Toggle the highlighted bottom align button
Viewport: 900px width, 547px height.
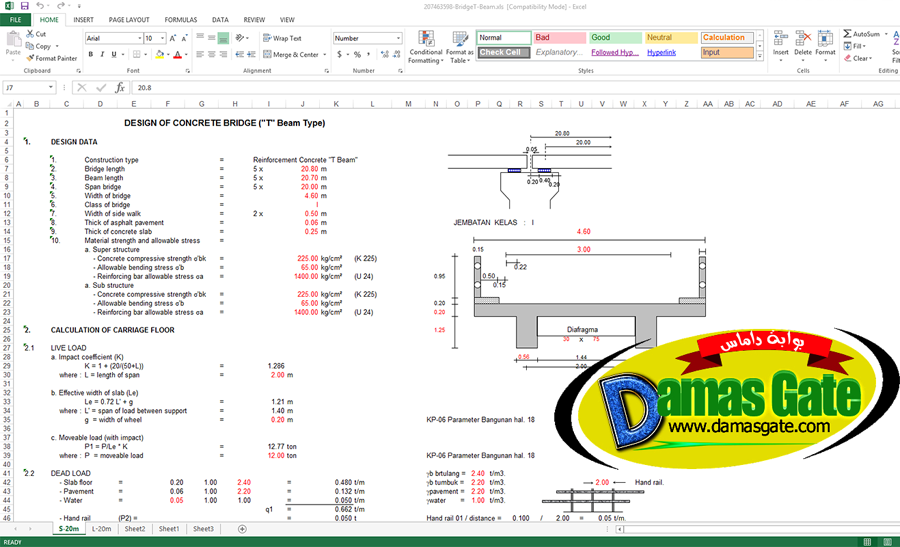223,38
